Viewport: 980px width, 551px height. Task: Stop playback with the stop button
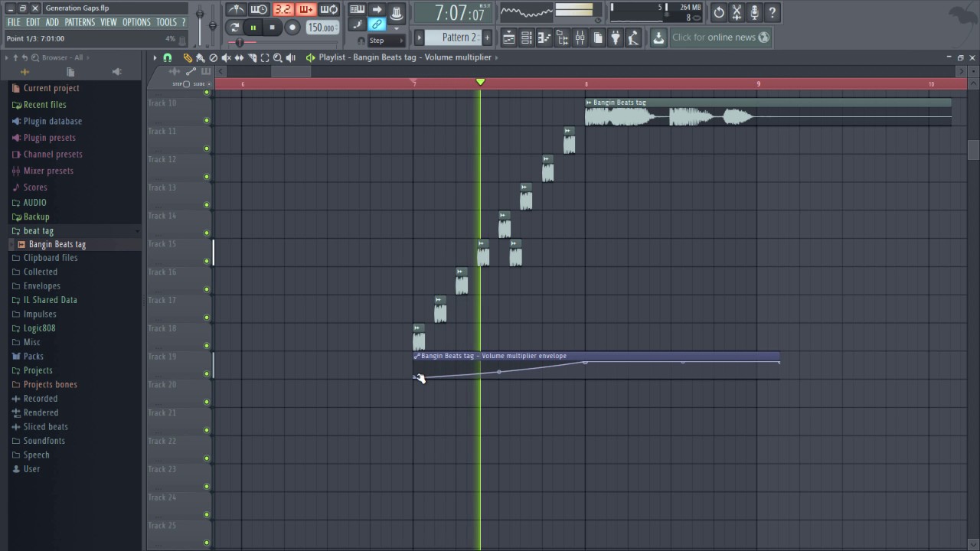[272, 28]
